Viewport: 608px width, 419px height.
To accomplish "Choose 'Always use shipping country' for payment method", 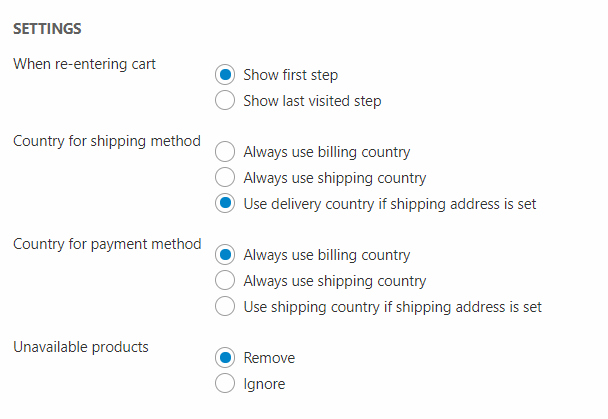I will coord(226,281).
